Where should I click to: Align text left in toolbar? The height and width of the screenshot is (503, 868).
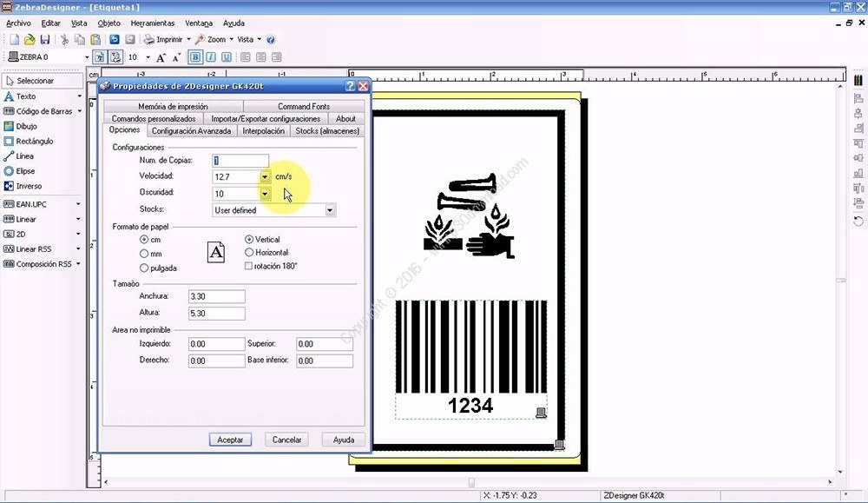(246, 57)
